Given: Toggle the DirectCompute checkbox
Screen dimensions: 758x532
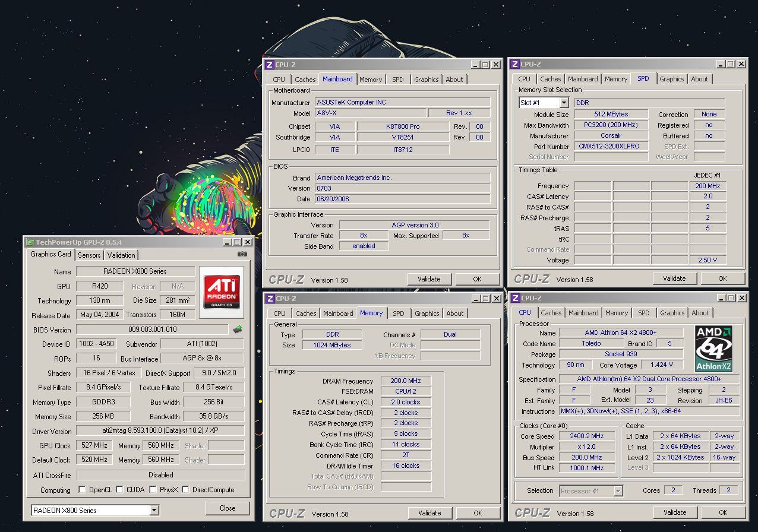Looking at the screenshot, I should pyautogui.click(x=185, y=490).
